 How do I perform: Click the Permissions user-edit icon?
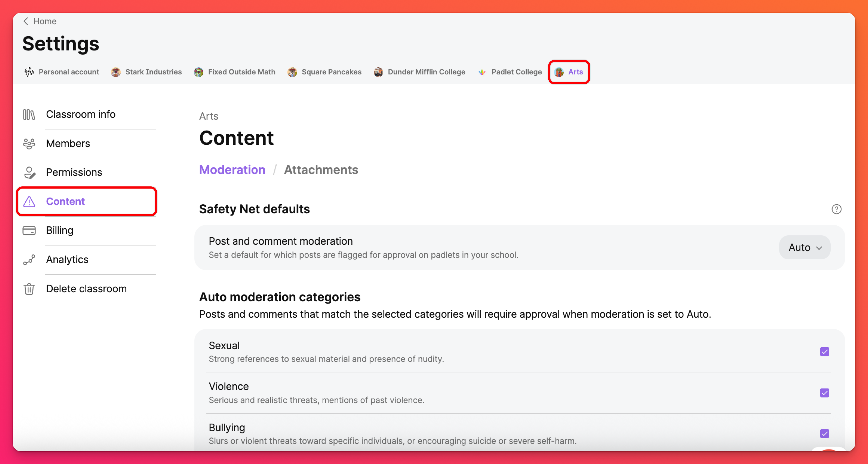tap(29, 173)
